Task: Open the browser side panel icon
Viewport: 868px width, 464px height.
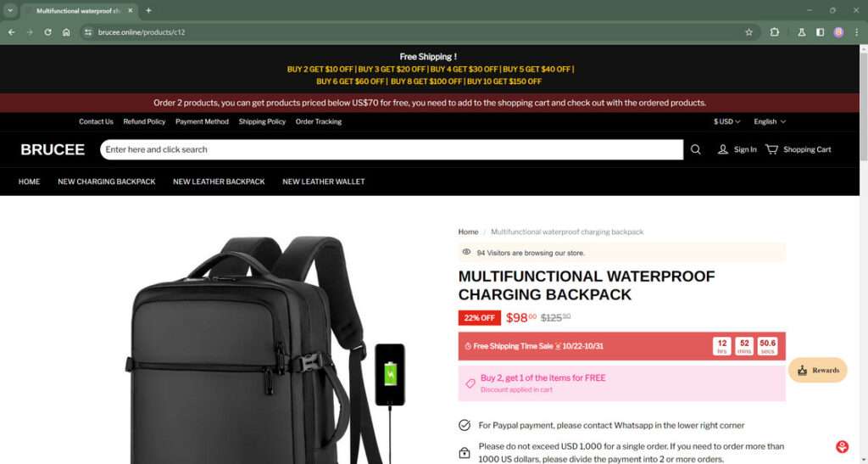Action: coord(820,32)
